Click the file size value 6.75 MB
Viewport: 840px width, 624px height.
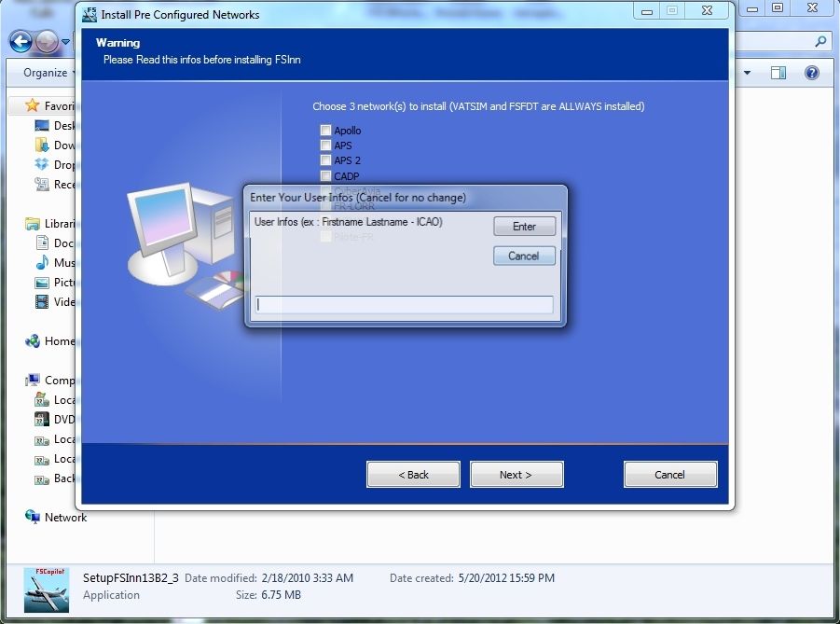pos(282,595)
